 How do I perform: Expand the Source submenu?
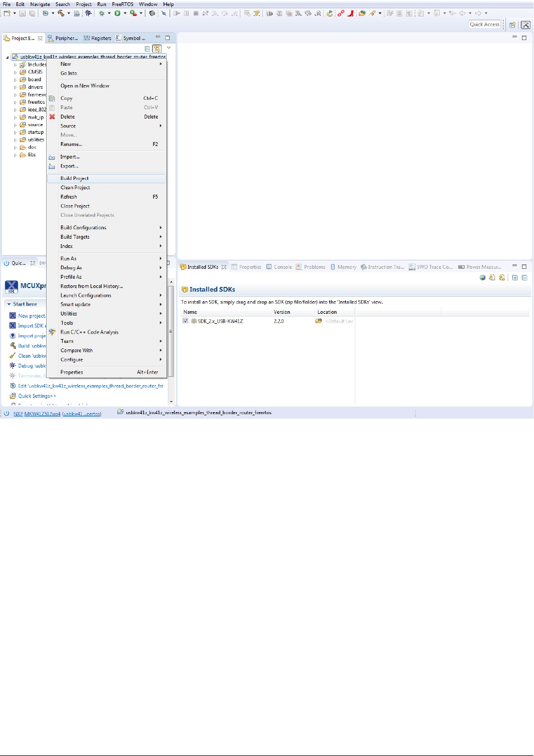(106, 126)
